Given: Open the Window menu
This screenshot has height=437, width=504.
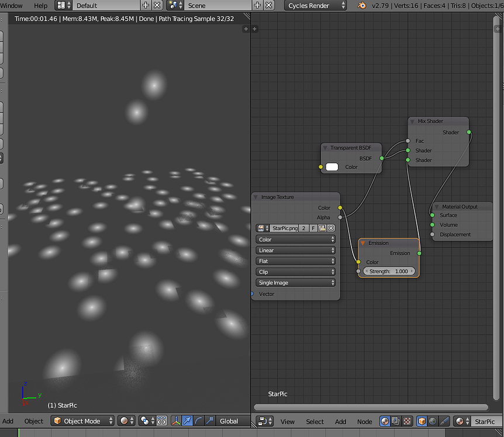Looking at the screenshot, I should pyautogui.click(x=12, y=5).
